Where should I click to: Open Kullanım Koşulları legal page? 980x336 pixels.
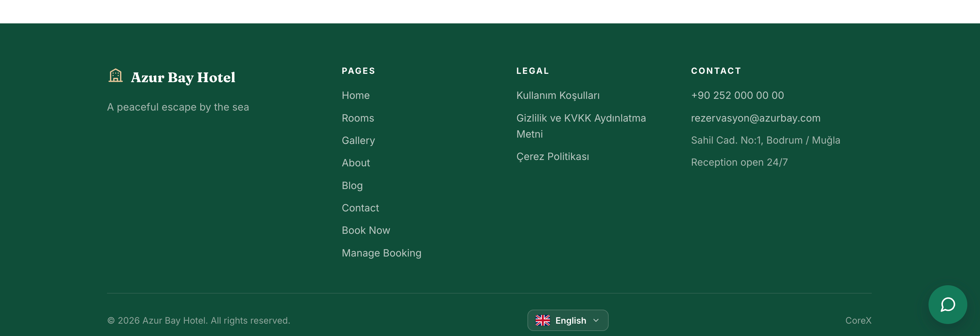tap(558, 96)
